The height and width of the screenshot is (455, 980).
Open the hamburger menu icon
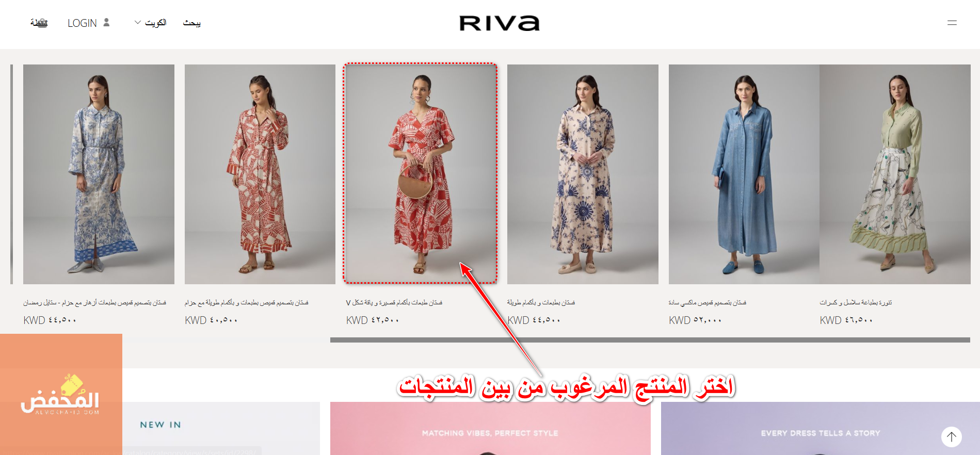click(x=952, y=23)
